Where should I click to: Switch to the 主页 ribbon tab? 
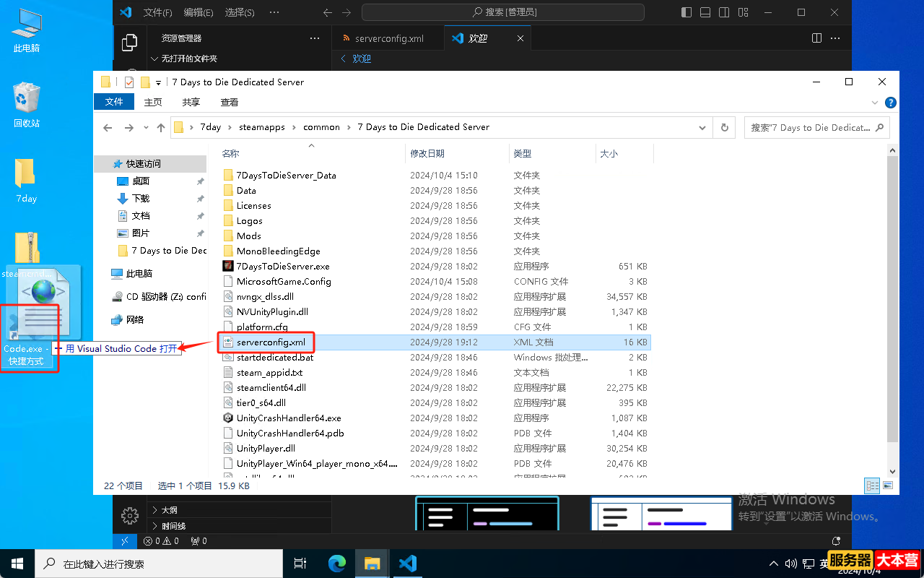pyautogui.click(x=153, y=103)
